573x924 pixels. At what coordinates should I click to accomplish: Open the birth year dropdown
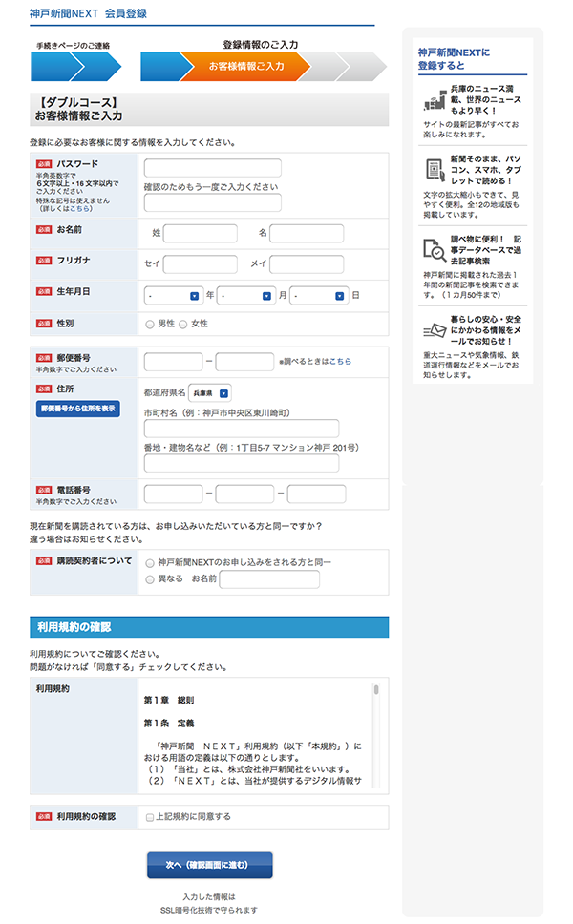(x=173, y=296)
